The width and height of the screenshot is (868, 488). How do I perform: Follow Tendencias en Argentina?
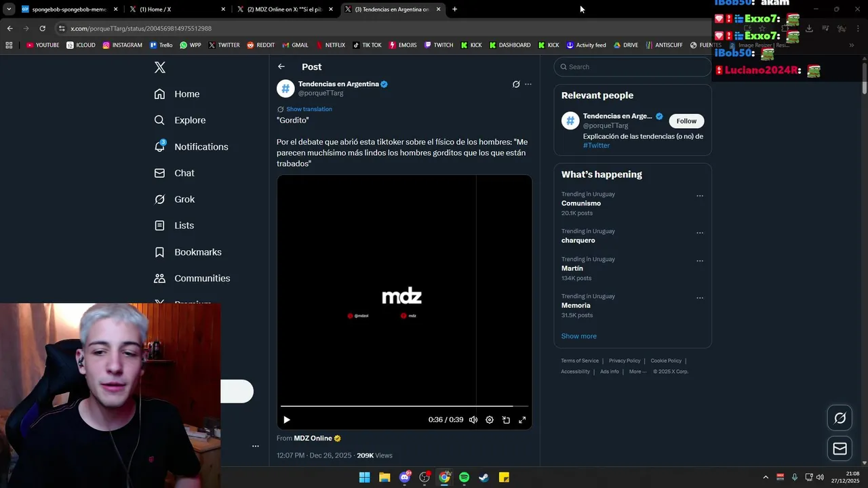point(686,121)
